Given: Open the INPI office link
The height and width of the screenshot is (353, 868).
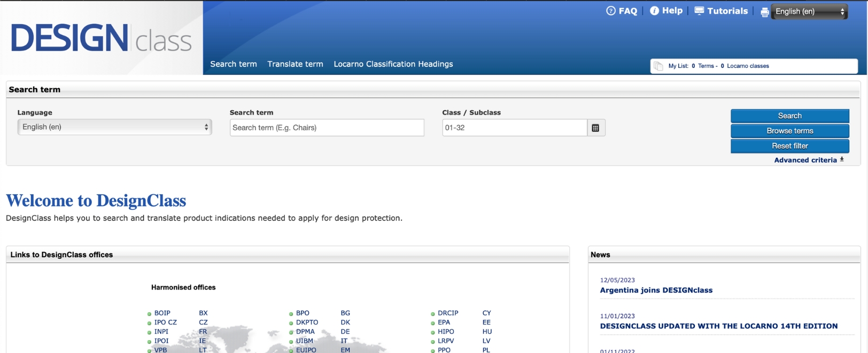Looking at the screenshot, I should coord(161,331).
